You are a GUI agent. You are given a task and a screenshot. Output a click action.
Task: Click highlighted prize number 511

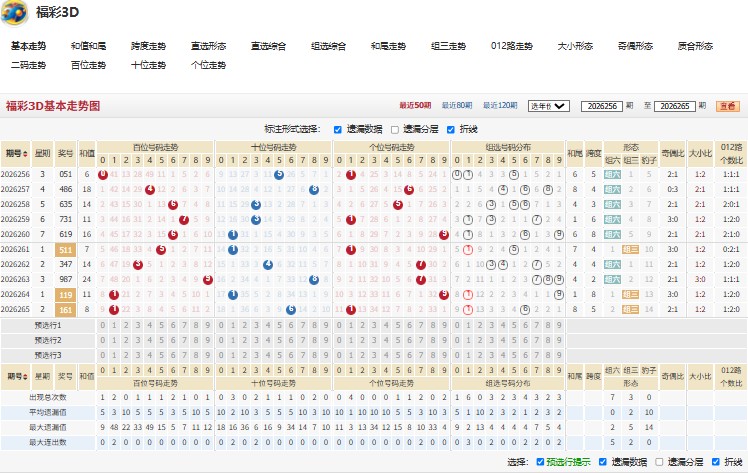point(65,250)
